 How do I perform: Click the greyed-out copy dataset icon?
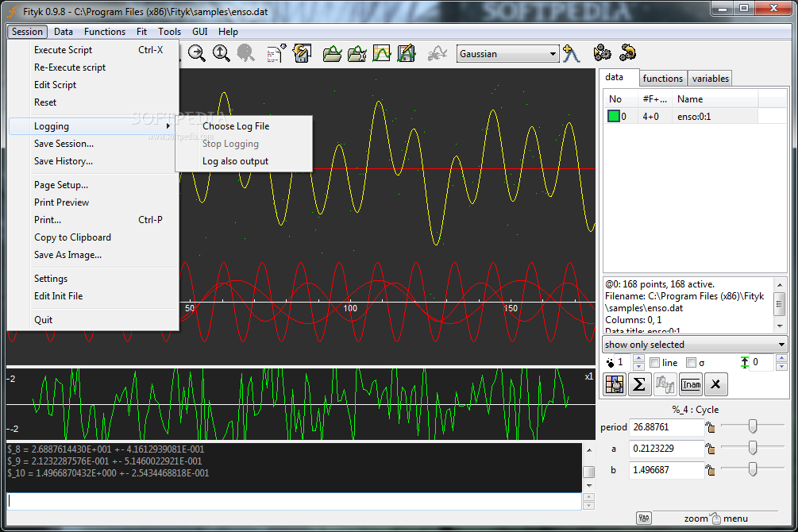(665, 384)
